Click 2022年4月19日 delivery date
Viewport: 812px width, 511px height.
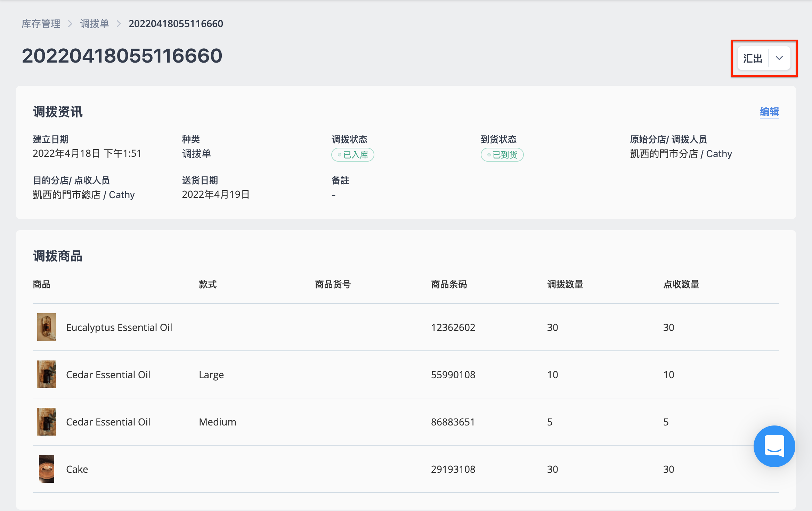coord(216,194)
